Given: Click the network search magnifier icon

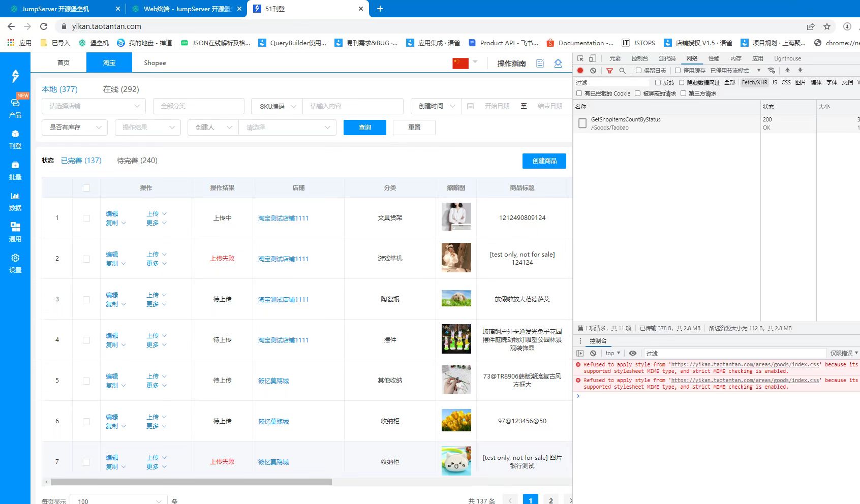Looking at the screenshot, I should click(622, 71).
